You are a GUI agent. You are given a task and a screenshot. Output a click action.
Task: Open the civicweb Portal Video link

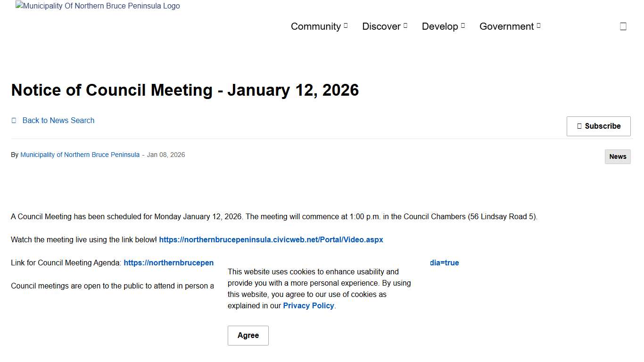point(271,239)
